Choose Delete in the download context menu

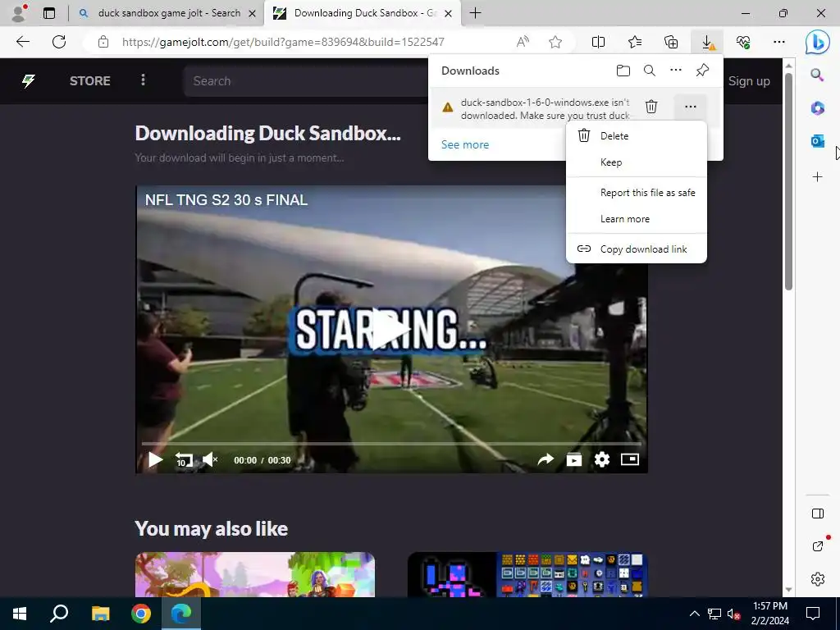[x=637, y=136]
